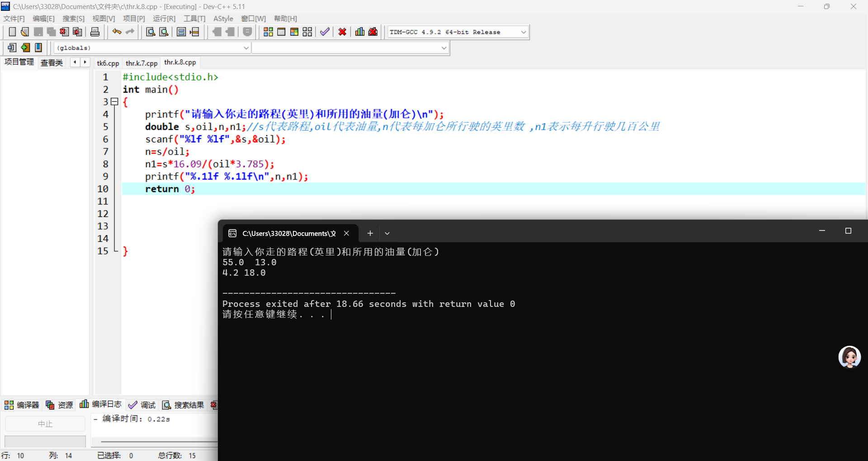Open the 编译器 bottom tab
Image resolution: width=868 pixels, height=461 pixels.
[22, 405]
